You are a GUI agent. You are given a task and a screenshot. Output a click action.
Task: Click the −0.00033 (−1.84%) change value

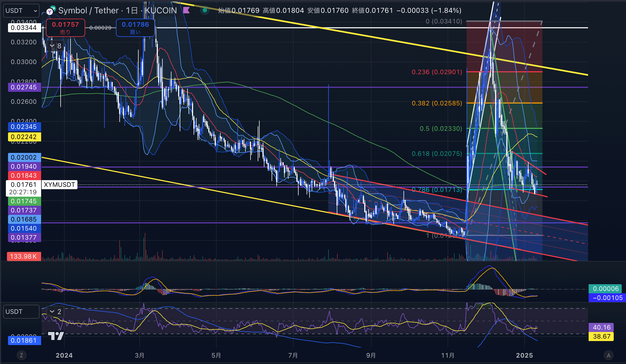[x=429, y=10]
